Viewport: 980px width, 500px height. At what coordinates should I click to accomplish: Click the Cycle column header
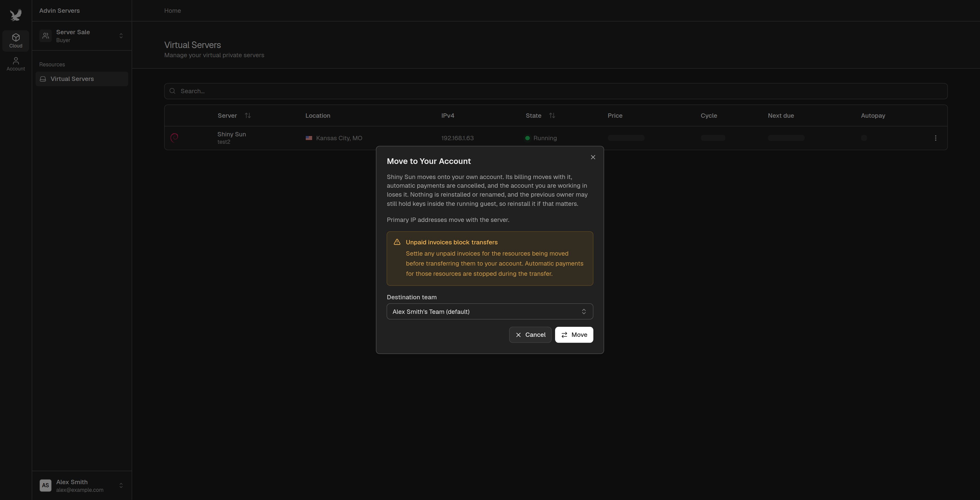click(709, 115)
